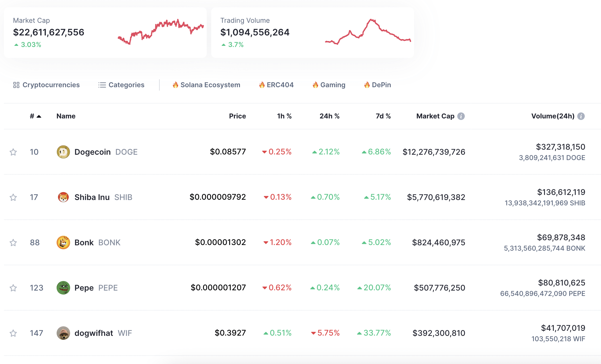Image resolution: width=601 pixels, height=364 pixels.
Task: Sort by 24h % column header
Action: point(330,116)
